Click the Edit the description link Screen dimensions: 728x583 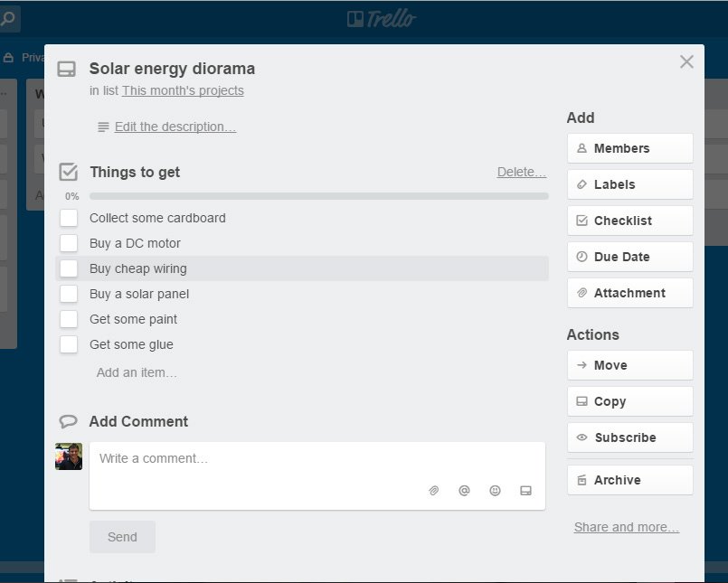click(175, 127)
